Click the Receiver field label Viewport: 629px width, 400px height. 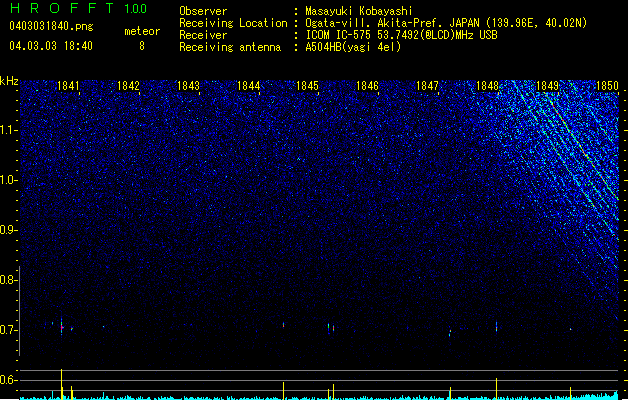point(203,35)
